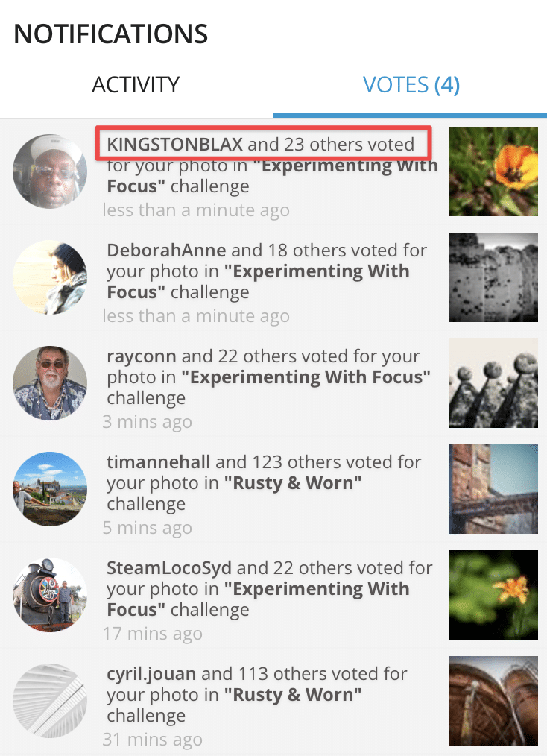Screen dimensions: 547x756
Task: Click cyril.jouan's profile picture
Action: tap(49, 701)
